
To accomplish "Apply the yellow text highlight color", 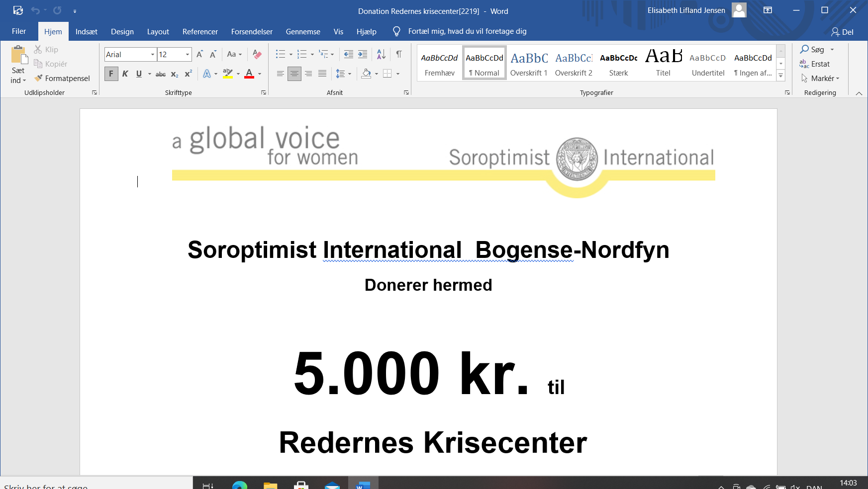I will tap(227, 74).
